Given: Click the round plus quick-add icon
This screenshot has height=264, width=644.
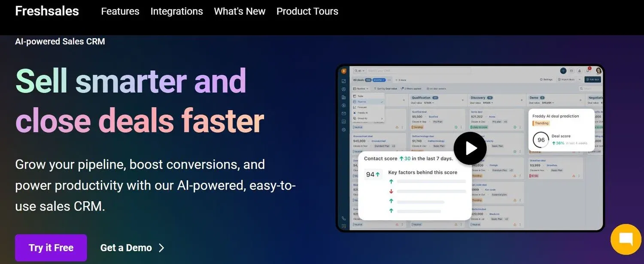Looking at the screenshot, I should coord(563,71).
